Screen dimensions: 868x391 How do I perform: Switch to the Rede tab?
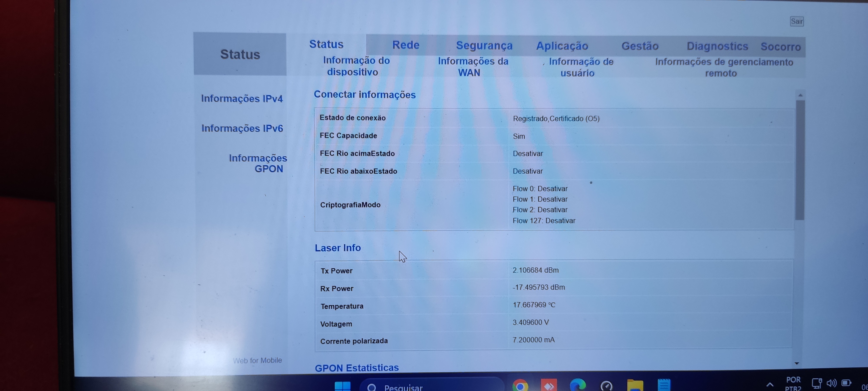pyautogui.click(x=406, y=45)
